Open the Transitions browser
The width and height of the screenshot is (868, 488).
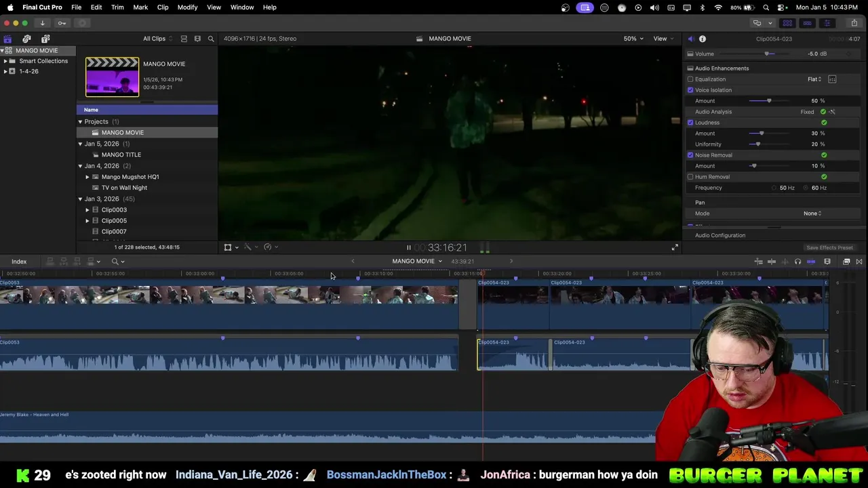(859, 262)
